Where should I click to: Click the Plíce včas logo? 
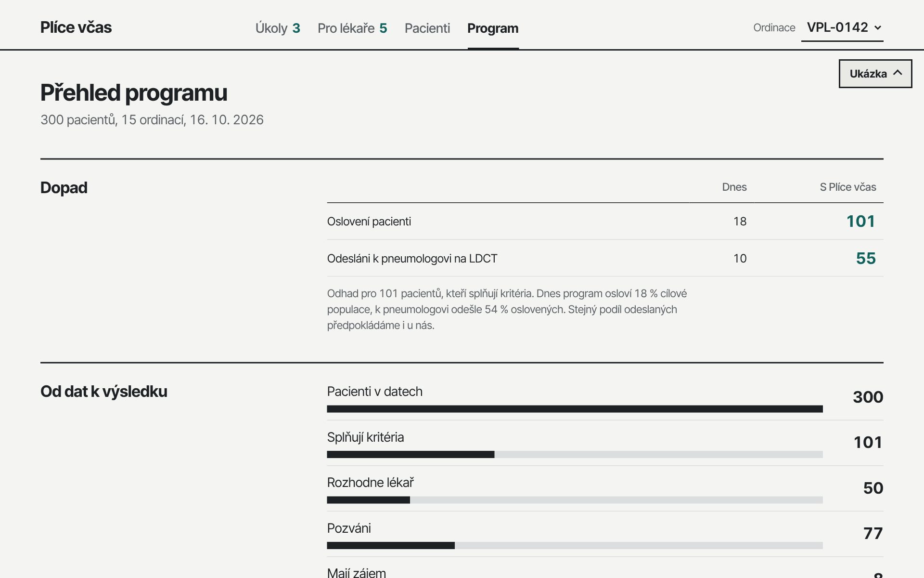point(76,27)
